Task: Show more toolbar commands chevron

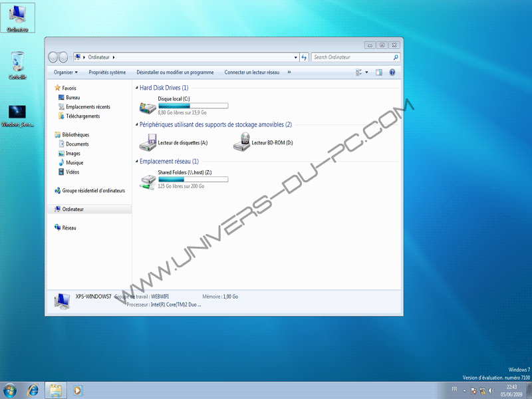Action: point(289,72)
